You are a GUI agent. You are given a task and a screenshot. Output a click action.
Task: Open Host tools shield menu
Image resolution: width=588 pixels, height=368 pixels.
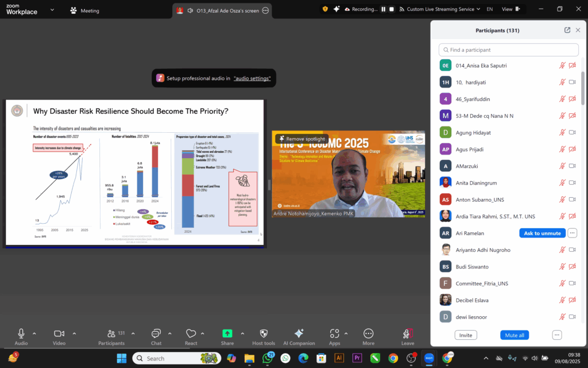pos(264,336)
